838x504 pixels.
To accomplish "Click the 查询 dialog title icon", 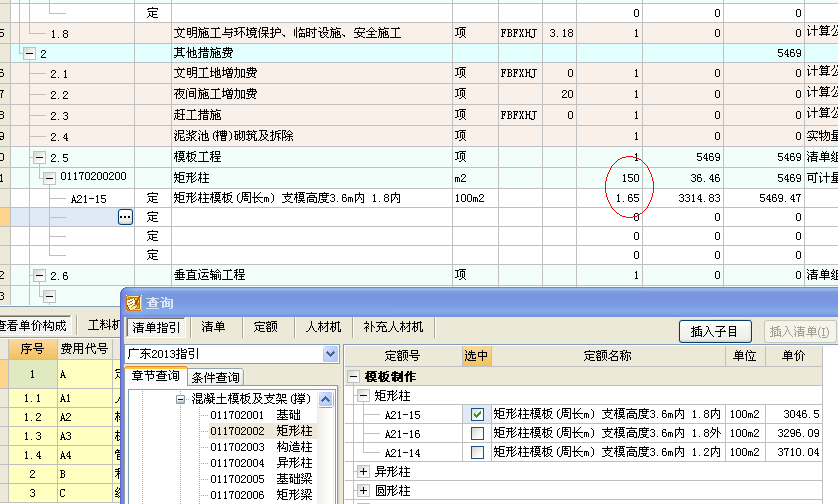I will [133, 303].
